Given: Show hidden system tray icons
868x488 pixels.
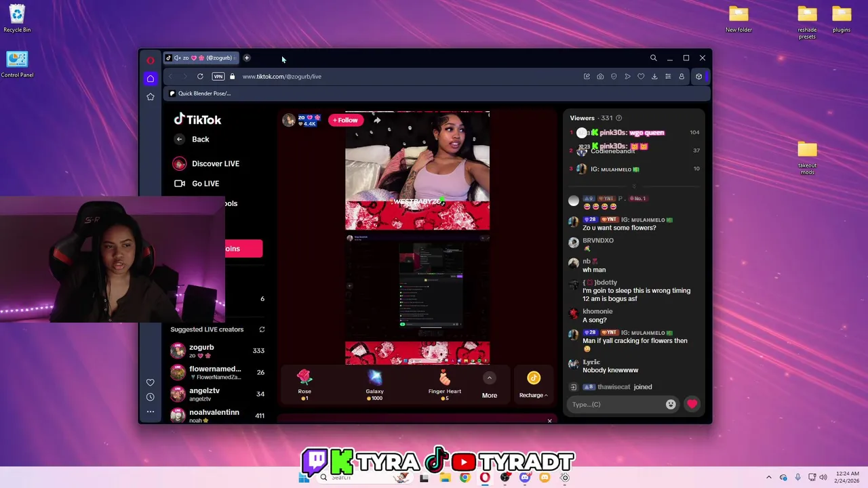Looking at the screenshot, I should point(769,478).
